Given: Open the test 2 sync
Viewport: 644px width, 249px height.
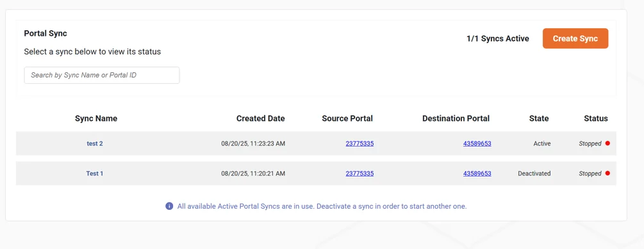Looking at the screenshot, I should click(x=95, y=143).
